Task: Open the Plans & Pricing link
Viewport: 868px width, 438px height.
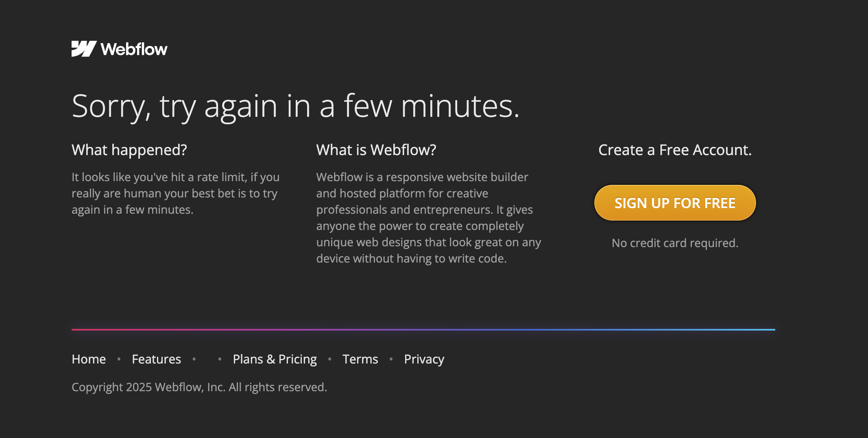Action: coord(275,359)
